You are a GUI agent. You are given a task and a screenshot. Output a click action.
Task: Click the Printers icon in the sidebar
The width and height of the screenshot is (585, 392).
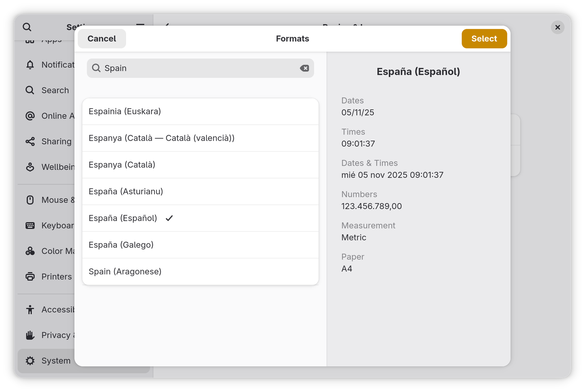point(30,277)
